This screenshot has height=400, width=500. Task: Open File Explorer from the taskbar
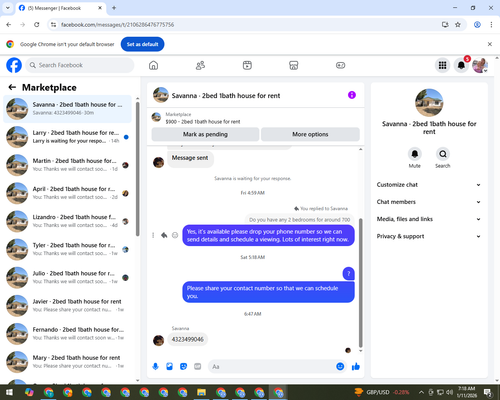201,392
